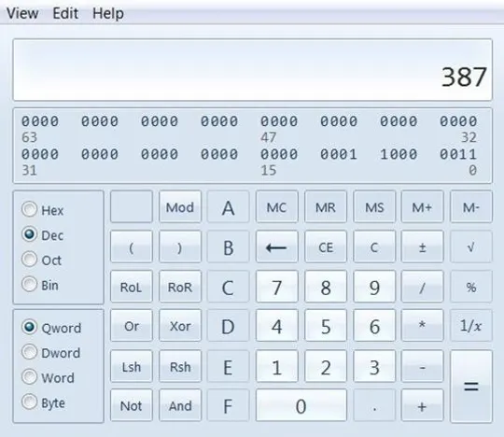Click the digit 0 key
The image size is (504, 437).
[301, 405]
